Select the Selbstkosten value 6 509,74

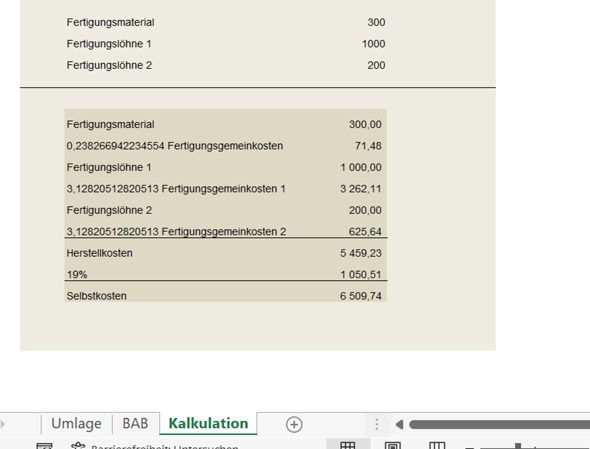click(360, 296)
